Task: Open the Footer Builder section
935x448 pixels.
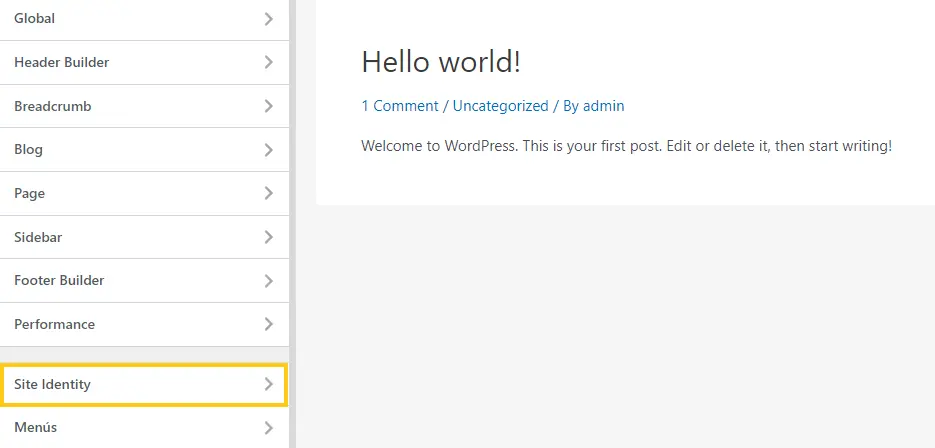Action: [144, 280]
